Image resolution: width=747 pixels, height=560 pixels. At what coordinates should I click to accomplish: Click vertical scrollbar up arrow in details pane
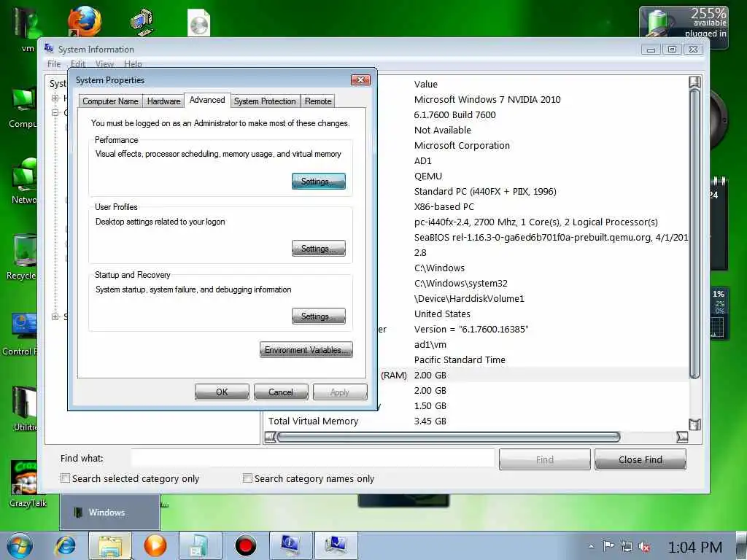click(694, 82)
